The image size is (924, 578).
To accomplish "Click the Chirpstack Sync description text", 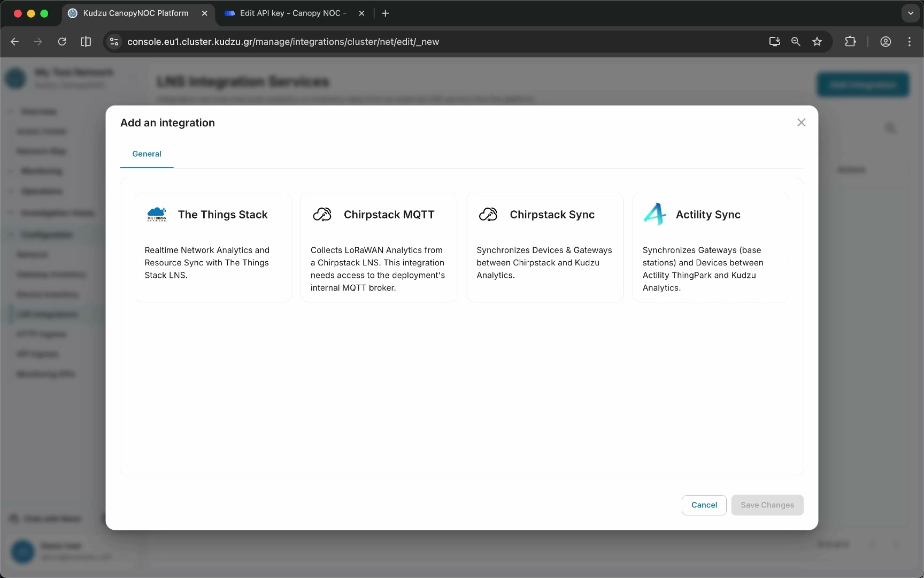I will pyautogui.click(x=544, y=263).
